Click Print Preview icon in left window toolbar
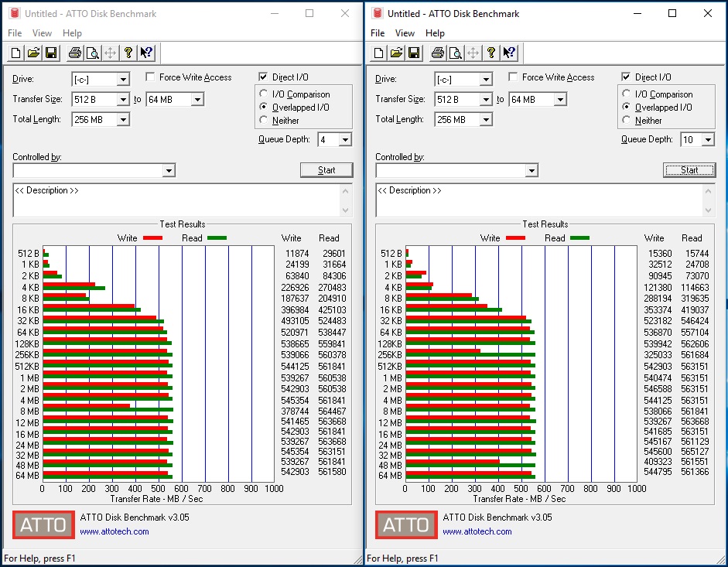This screenshot has height=567, width=728. coord(92,53)
